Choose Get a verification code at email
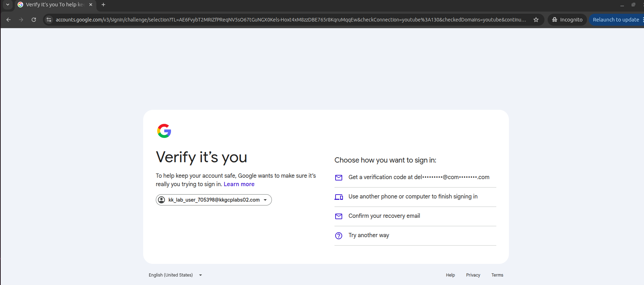The image size is (644, 285). pyautogui.click(x=415, y=177)
